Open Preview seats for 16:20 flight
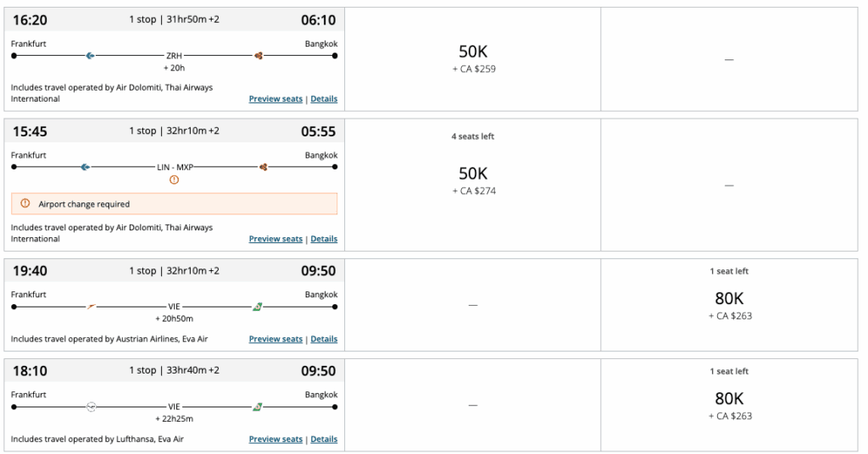The width and height of the screenshot is (868, 454). (275, 99)
